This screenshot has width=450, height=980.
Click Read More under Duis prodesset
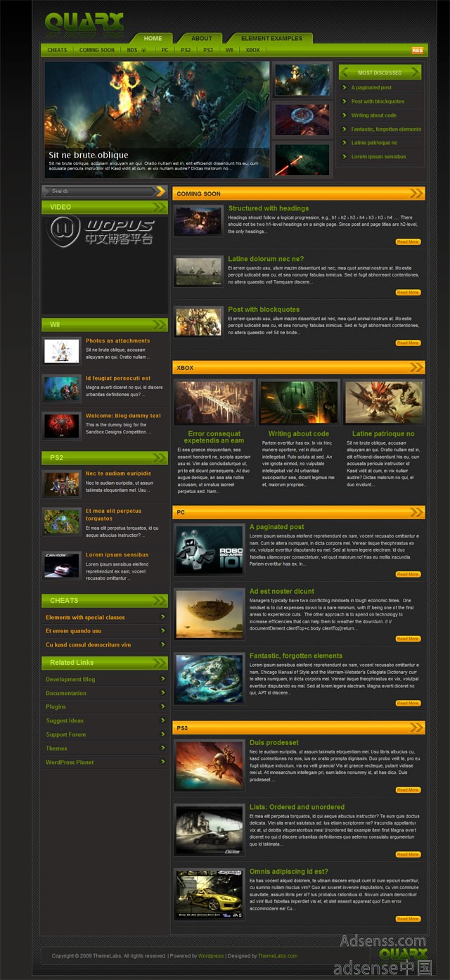(408, 790)
